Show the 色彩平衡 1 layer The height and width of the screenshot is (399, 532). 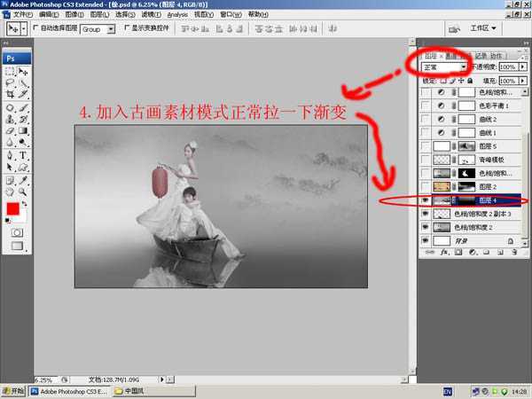[425, 106]
